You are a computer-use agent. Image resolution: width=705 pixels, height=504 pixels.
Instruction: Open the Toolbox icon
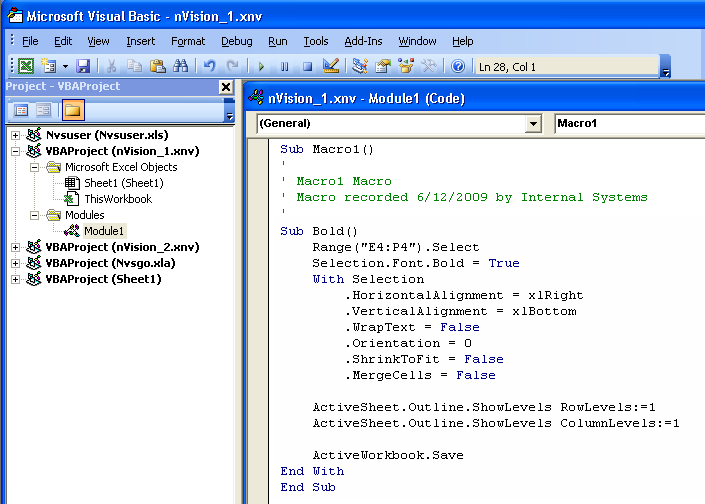pyautogui.click(x=429, y=67)
